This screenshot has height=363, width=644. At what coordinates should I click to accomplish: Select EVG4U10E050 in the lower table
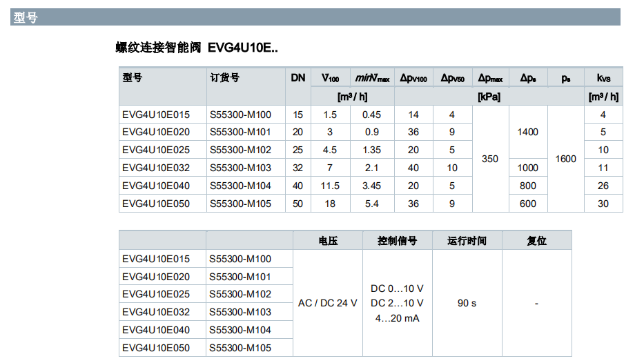coord(156,348)
